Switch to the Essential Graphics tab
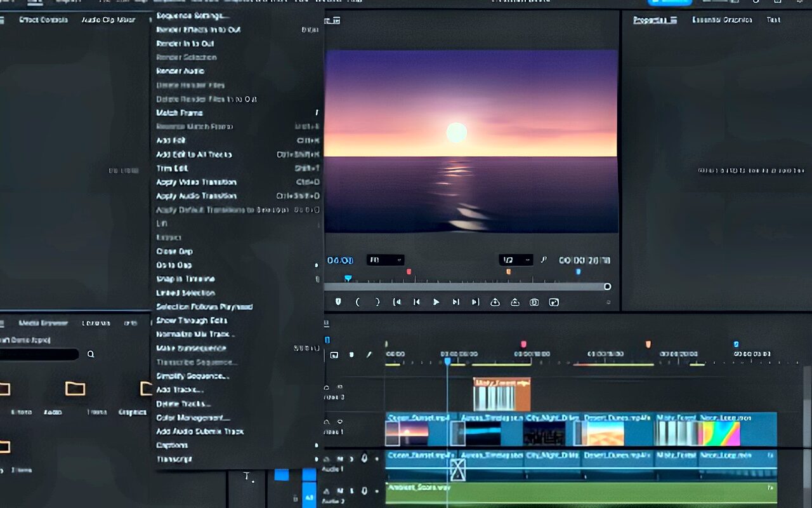 [722, 20]
